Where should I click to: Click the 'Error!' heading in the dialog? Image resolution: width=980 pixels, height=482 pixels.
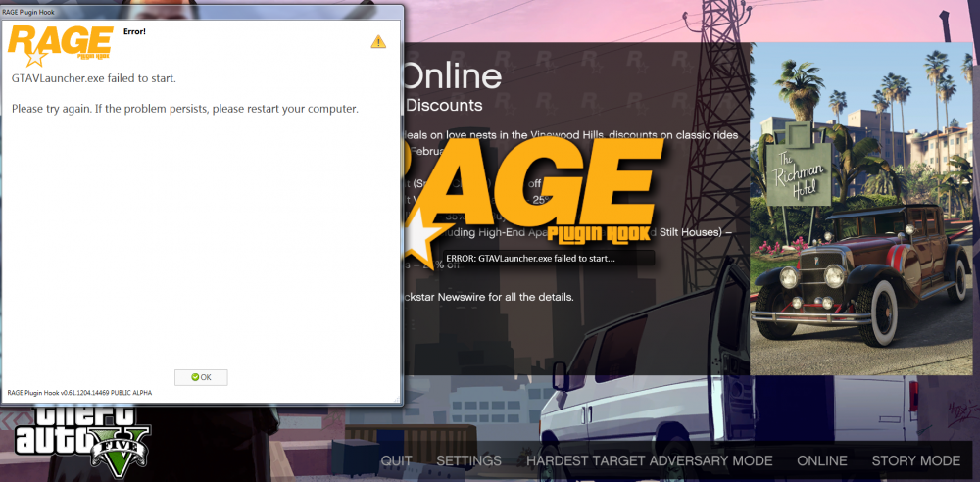(x=134, y=31)
